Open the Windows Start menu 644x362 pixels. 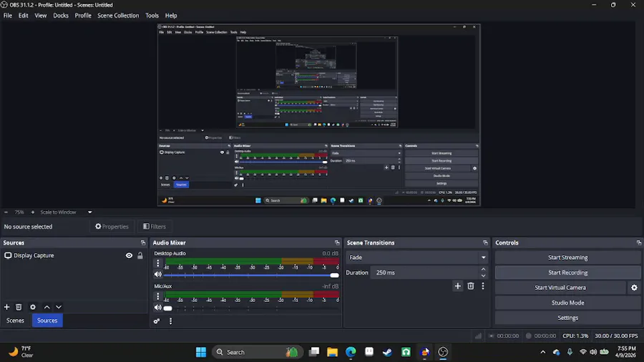tap(201, 352)
